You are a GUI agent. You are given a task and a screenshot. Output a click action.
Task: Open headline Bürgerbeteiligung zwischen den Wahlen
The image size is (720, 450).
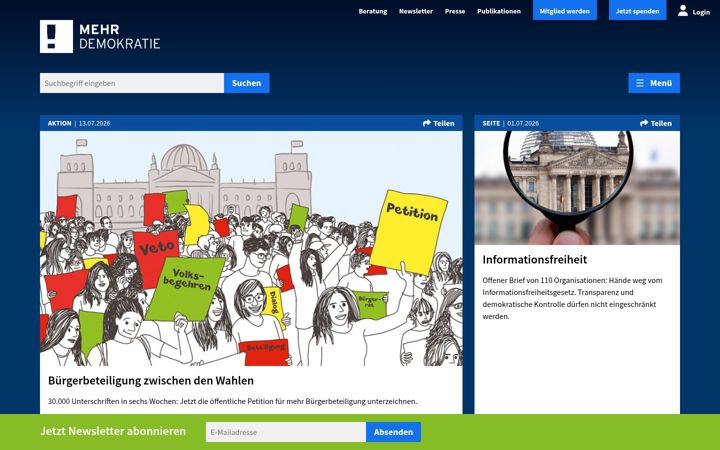(151, 381)
